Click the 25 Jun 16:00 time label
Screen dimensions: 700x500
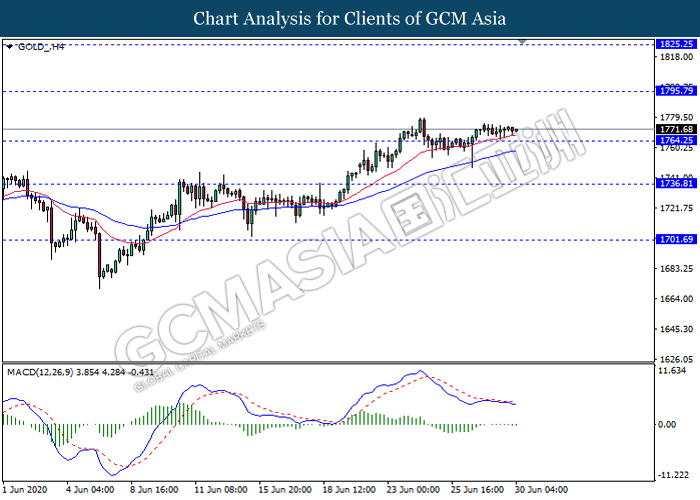click(x=478, y=490)
